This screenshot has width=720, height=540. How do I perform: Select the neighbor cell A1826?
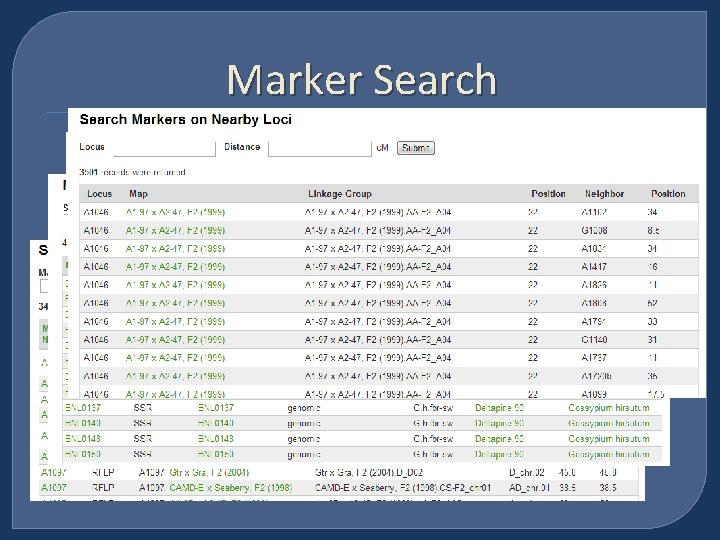pyautogui.click(x=594, y=285)
